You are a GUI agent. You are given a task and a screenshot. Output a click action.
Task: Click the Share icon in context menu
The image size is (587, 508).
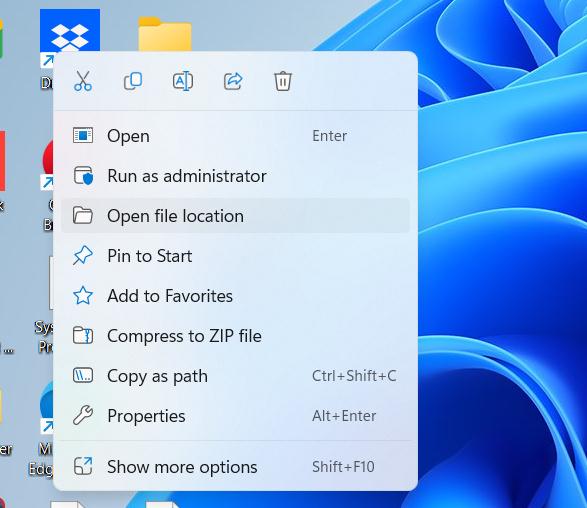pos(233,81)
